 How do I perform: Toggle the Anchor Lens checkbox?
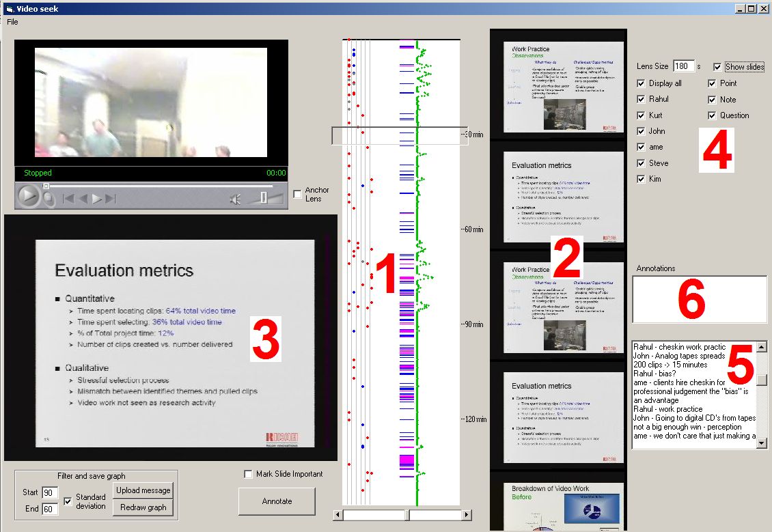(297, 195)
